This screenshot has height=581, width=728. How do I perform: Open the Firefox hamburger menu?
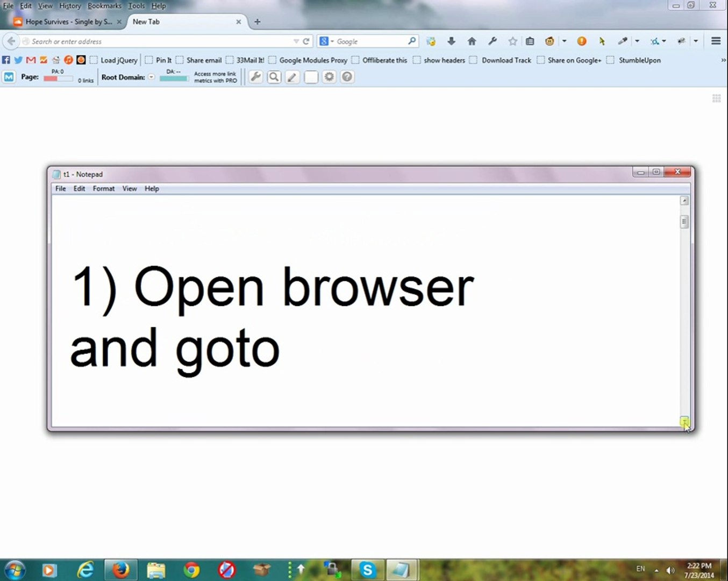[x=716, y=41]
